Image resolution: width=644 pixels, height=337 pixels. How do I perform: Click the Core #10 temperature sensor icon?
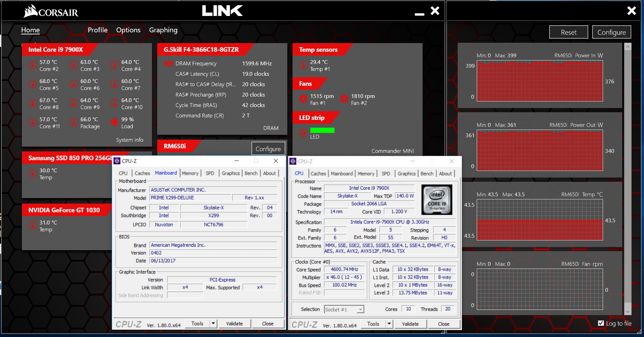[115, 103]
